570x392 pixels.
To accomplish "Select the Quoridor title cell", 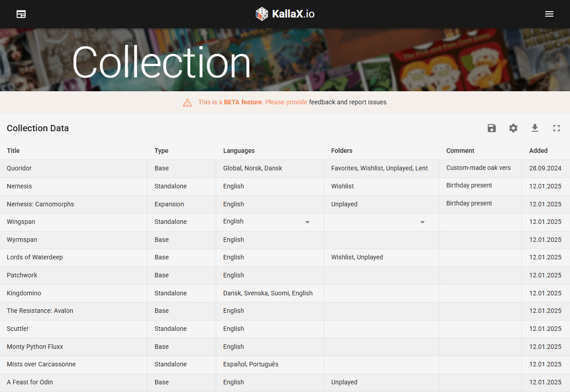I will [x=74, y=169].
